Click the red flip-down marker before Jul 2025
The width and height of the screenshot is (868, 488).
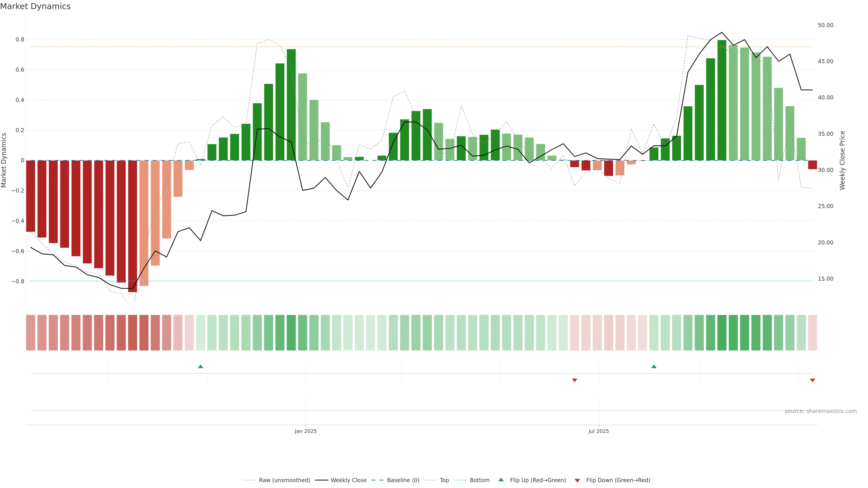(575, 380)
